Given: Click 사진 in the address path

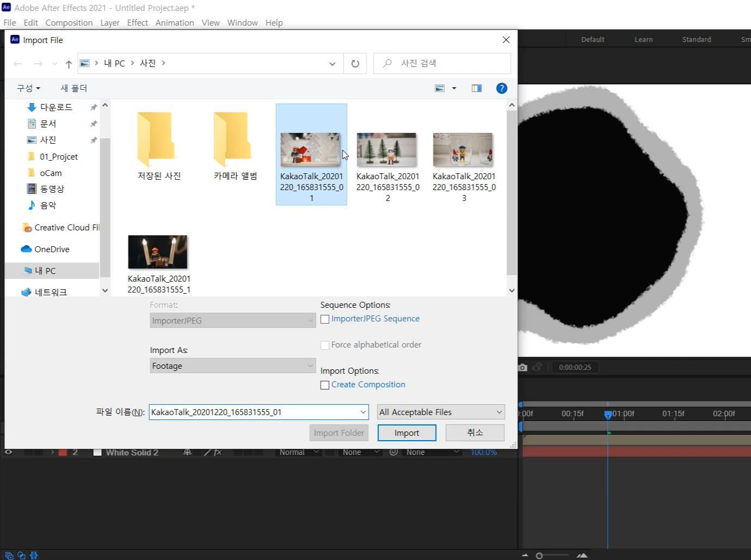Looking at the screenshot, I should (x=148, y=63).
